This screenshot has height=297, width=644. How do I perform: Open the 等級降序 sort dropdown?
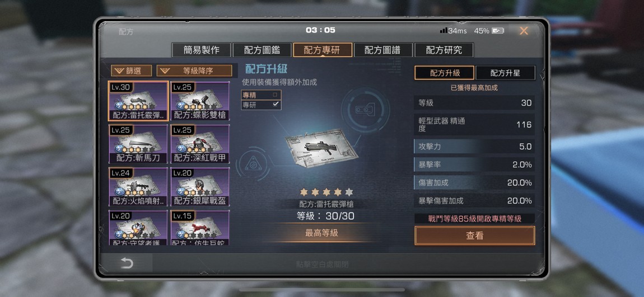[x=194, y=70]
